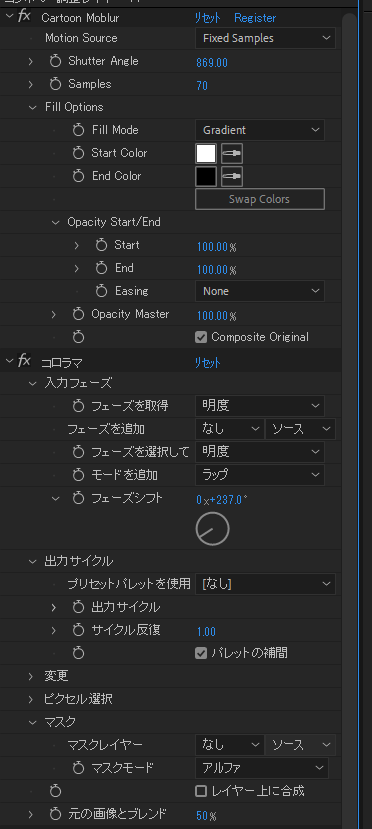Enable Fill Mode stopwatch keyframing

[x=78, y=130]
